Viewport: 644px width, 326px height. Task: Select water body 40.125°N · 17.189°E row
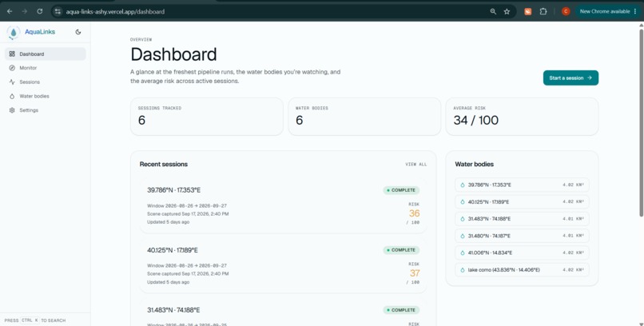[522, 201]
